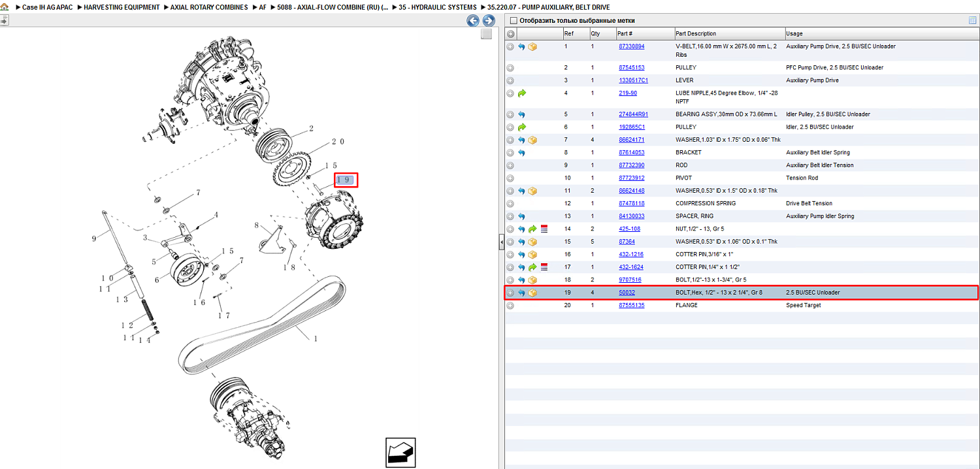Open part number 274844R91 link
This screenshot has width=980, height=469.
point(633,114)
